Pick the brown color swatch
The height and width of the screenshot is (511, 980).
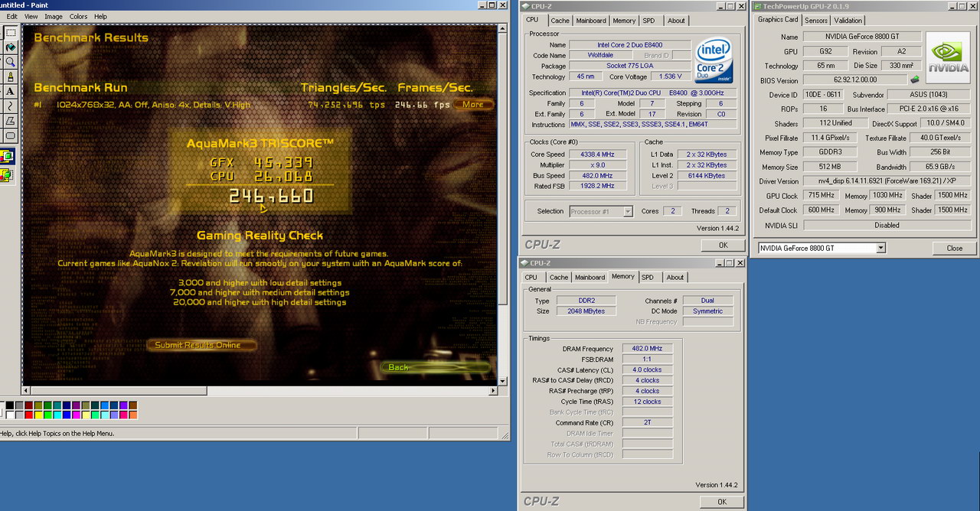[x=133, y=405]
